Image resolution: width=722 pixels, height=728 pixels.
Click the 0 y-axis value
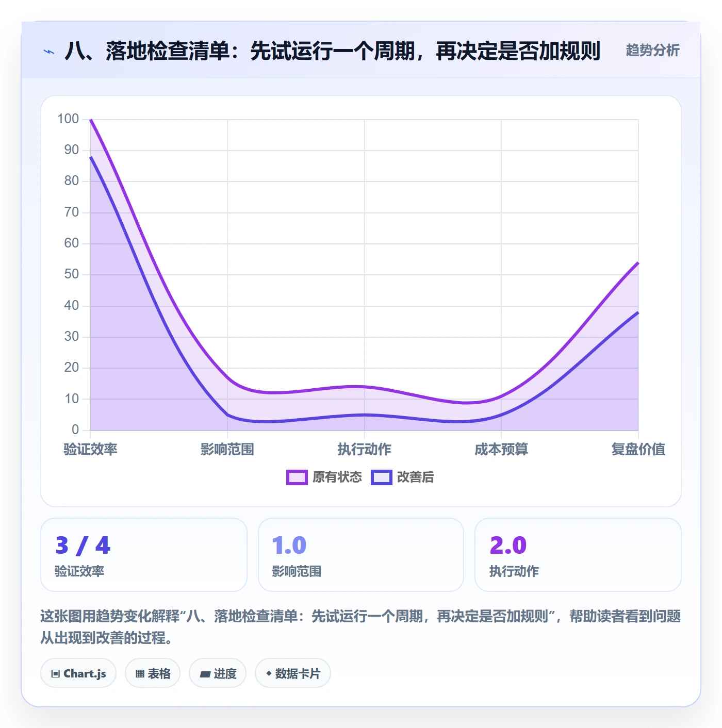coord(75,429)
